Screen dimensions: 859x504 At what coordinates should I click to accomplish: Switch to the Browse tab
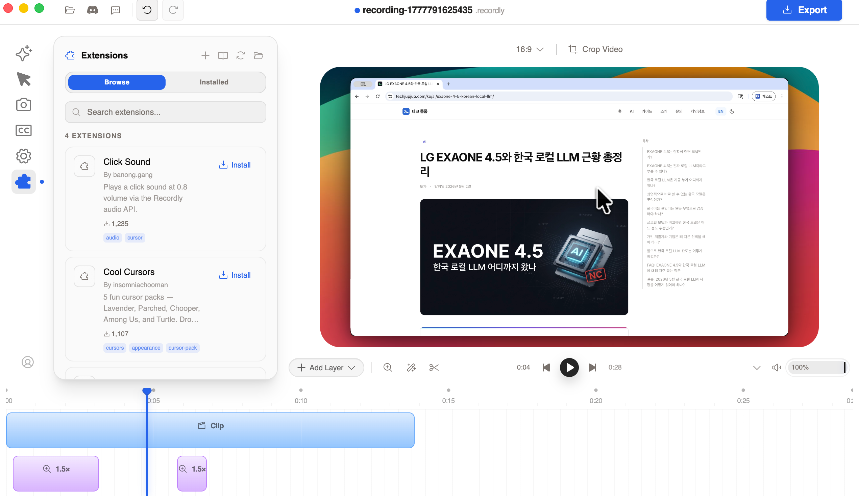pyautogui.click(x=117, y=82)
